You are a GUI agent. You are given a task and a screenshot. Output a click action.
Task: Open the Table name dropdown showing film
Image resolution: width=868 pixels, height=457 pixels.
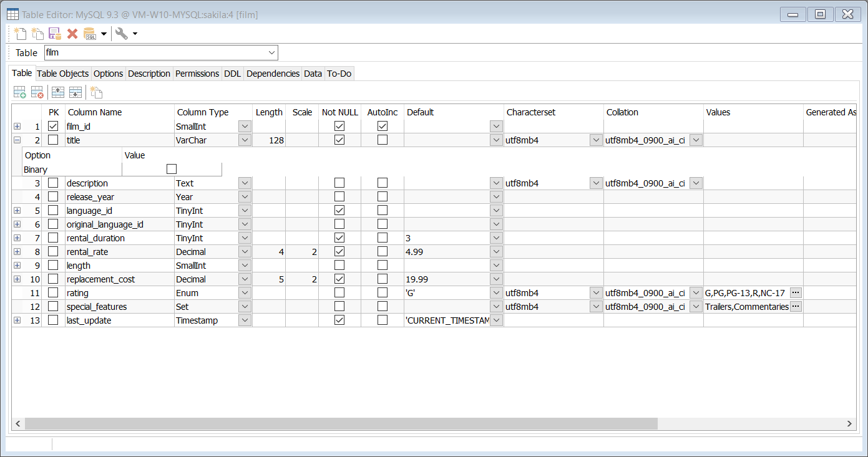[x=271, y=53]
